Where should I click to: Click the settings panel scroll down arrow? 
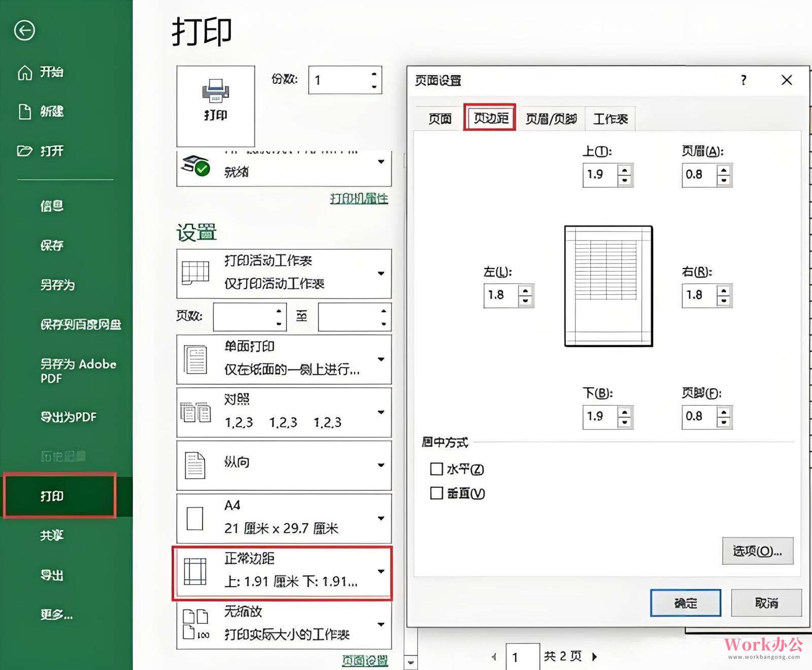(411, 662)
